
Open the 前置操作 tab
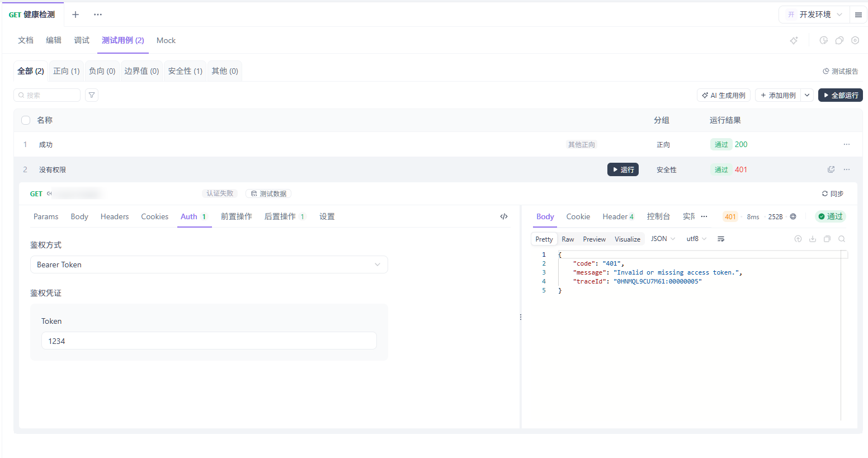point(236,216)
